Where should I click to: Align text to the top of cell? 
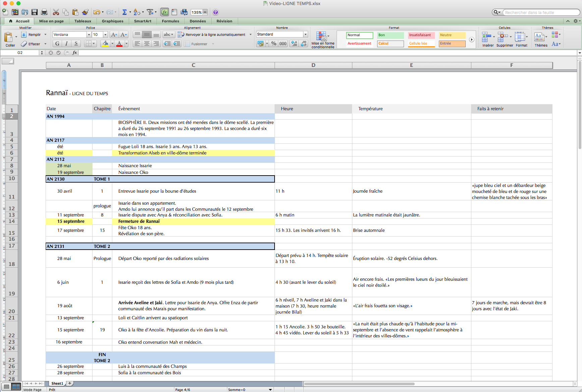tap(137, 35)
